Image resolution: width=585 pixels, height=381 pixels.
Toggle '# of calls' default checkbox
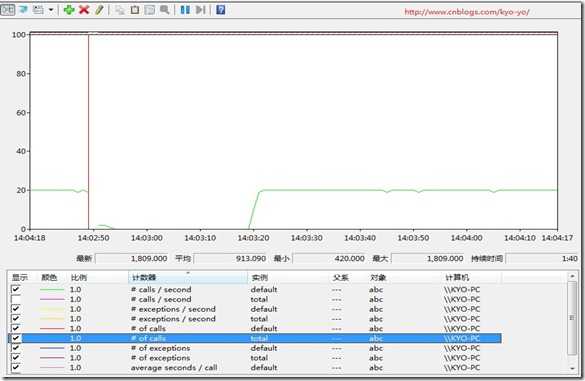click(16, 328)
